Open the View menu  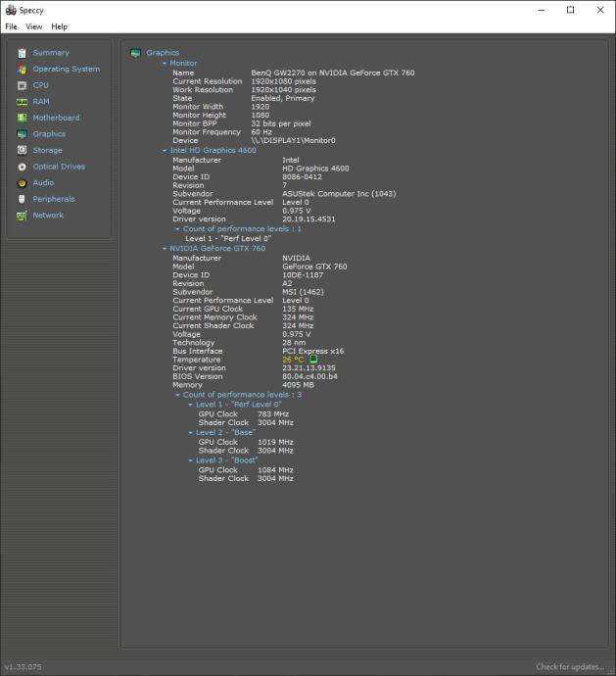pyautogui.click(x=34, y=26)
